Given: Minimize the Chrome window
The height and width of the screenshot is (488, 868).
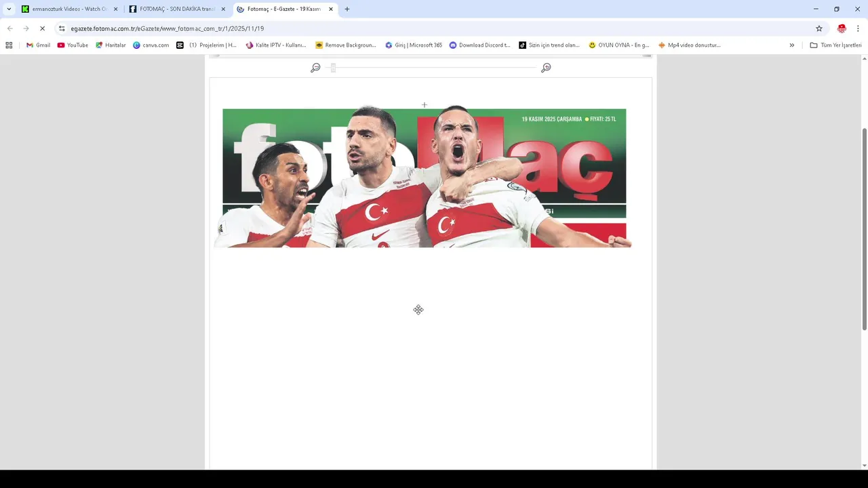Looking at the screenshot, I should (816, 9).
